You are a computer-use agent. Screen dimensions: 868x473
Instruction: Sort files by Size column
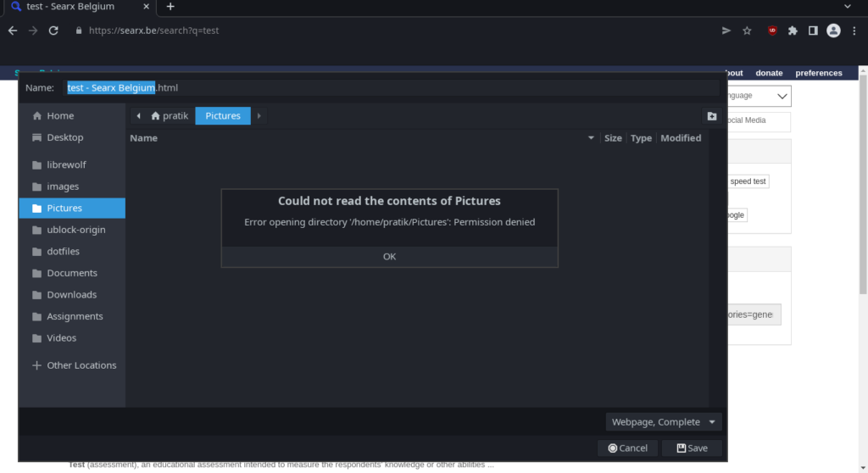(x=613, y=138)
